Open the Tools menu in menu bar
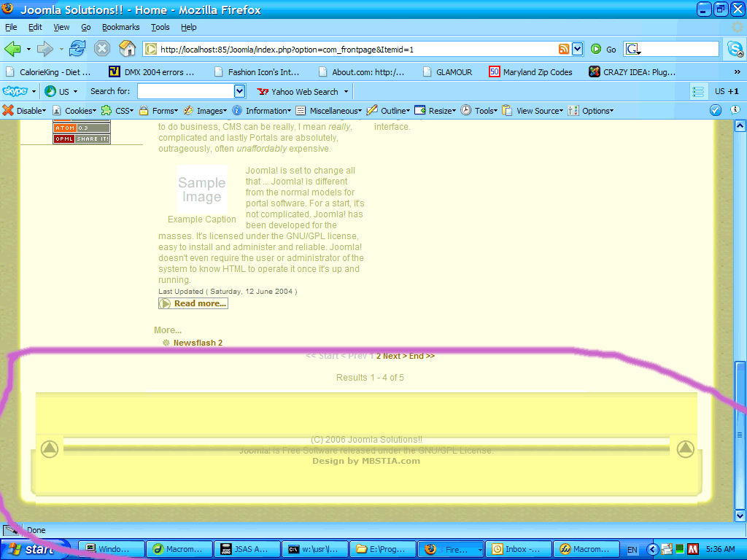747x560 pixels. tap(160, 27)
